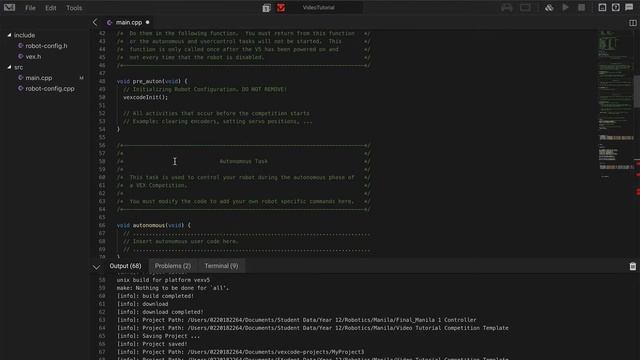Click the M modified badge beside main.cpp
This screenshot has height=360, width=640.
coord(81,78)
